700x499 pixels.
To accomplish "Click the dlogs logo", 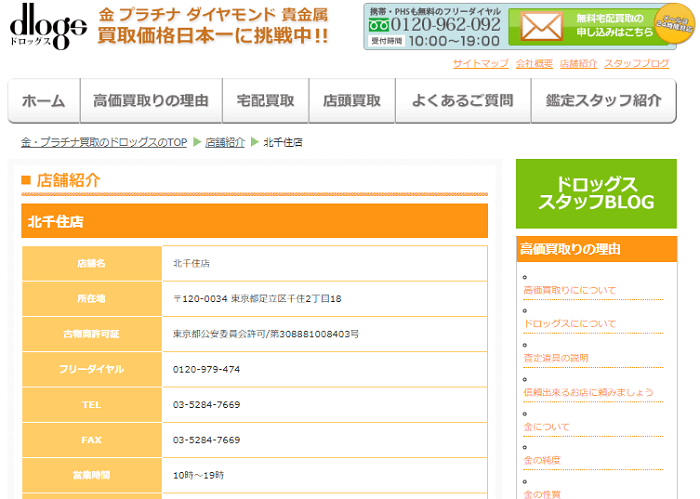I will click(x=48, y=26).
